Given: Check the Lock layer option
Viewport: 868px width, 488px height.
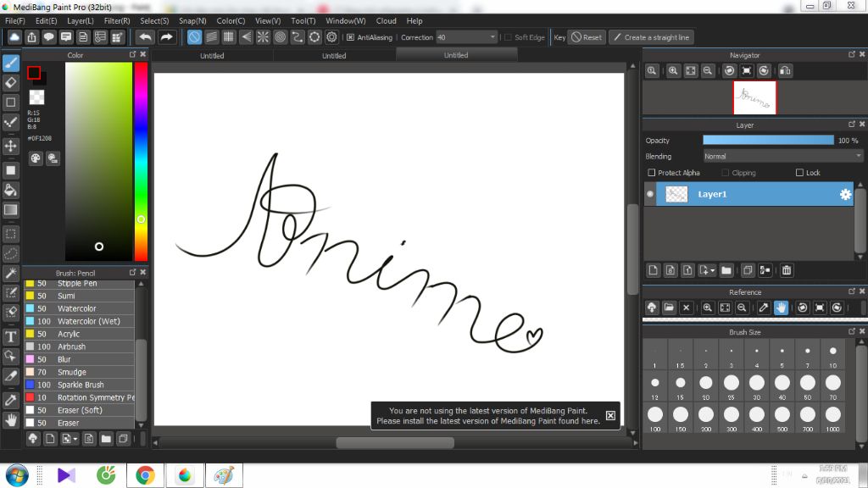Looking at the screenshot, I should (x=799, y=173).
